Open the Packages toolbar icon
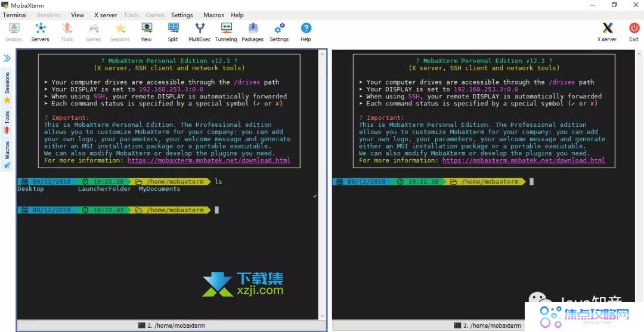Screen dimensions: 644x332 click(253, 32)
